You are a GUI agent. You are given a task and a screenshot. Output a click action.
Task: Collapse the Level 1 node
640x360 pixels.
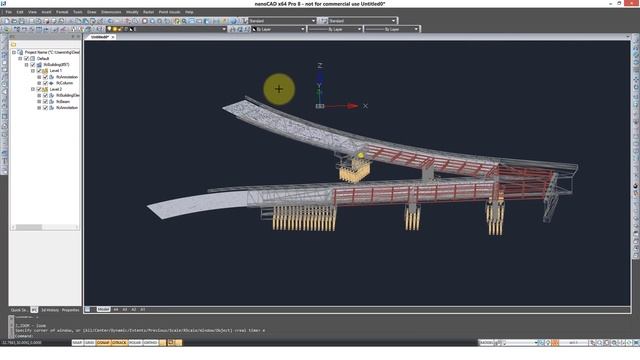[33, 71]
